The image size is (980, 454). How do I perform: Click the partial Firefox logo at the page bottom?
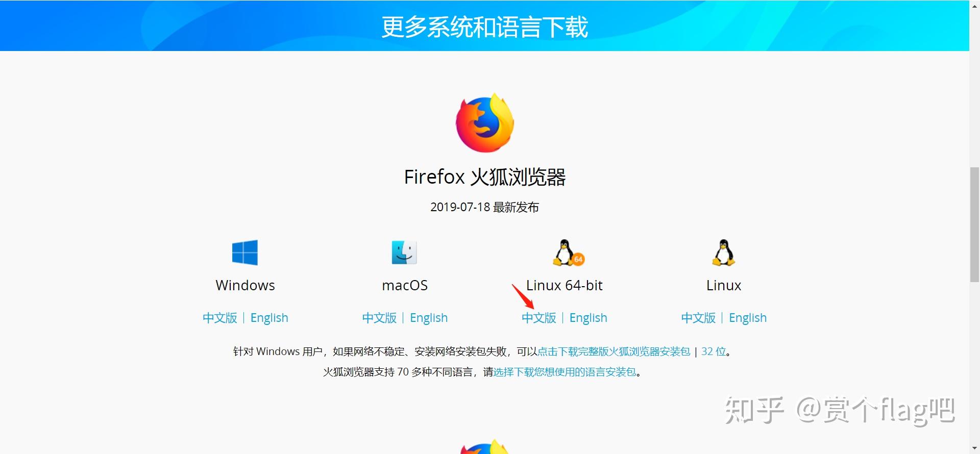tap(485, 446)
